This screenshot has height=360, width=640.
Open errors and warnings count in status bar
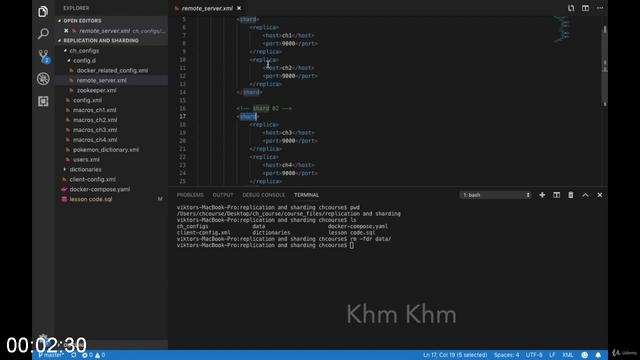click(x=93, y=355)
